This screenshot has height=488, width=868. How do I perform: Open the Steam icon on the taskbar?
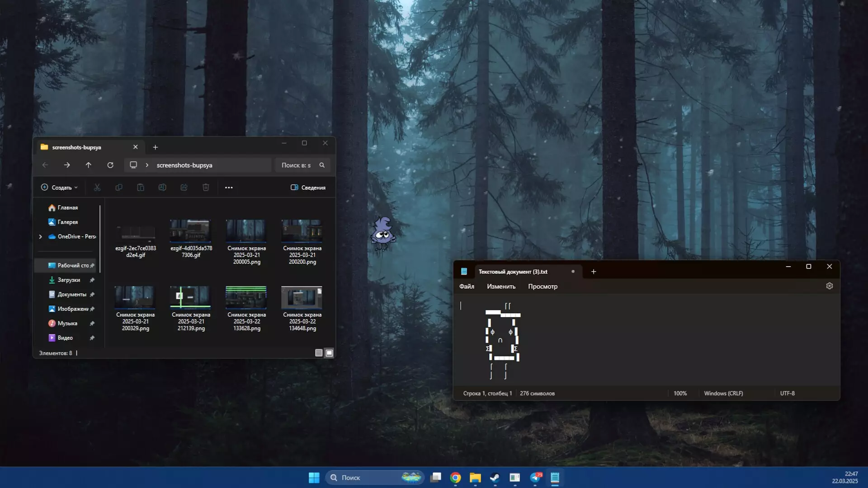coord(495,478)
